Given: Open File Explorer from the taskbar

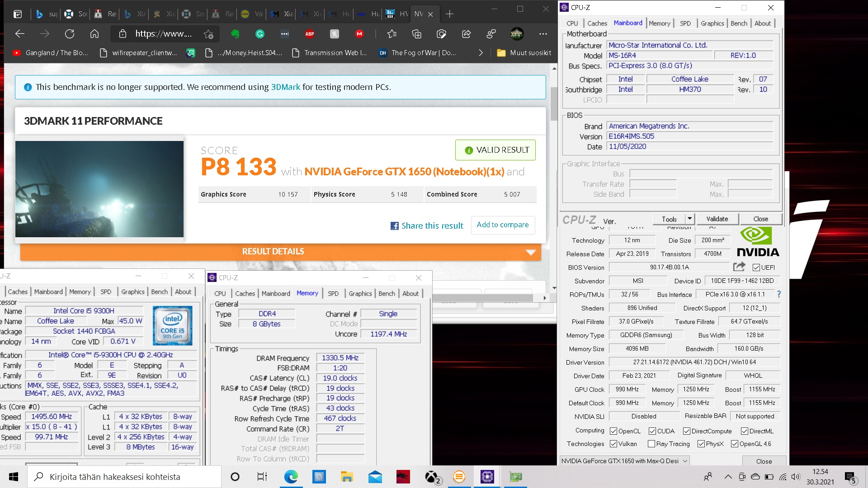Looking at the screenshot, I should click(x=347, y=477).
